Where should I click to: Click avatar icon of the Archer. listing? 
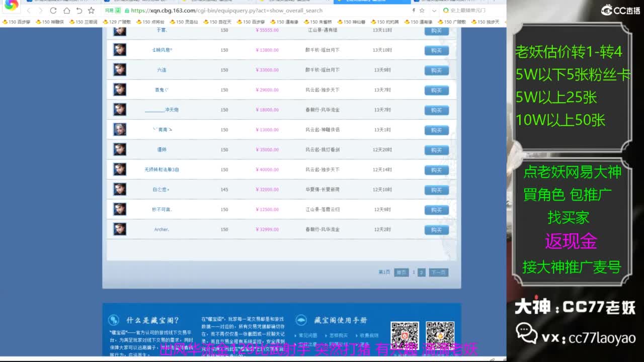[120, 229]
